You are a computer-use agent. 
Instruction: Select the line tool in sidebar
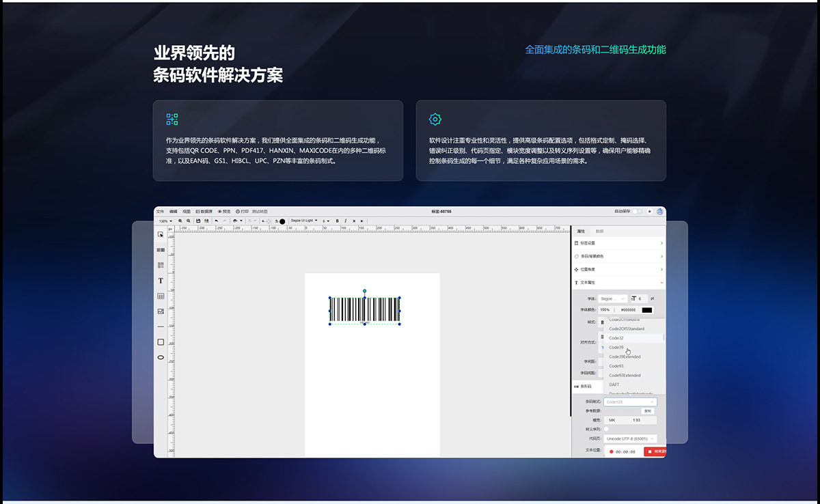(x=161, y=326)
